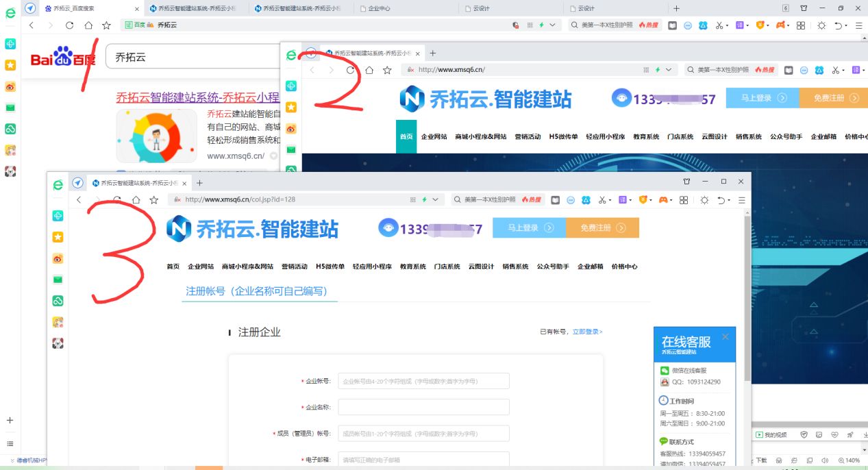Image resolution: width=868 pixels, height=470 pixels.
Task: Click the 140% zoom level control
Action: coord(848,460)
